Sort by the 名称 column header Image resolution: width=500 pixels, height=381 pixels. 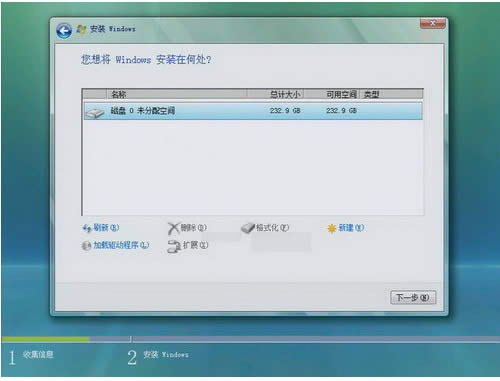(x=176, y=94)
